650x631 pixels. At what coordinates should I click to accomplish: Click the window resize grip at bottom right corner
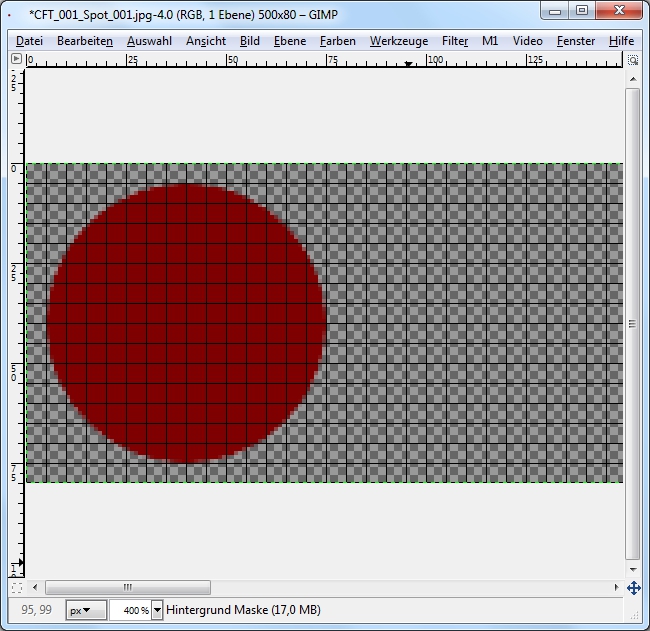pyautogui.click(x=635, y=615)
